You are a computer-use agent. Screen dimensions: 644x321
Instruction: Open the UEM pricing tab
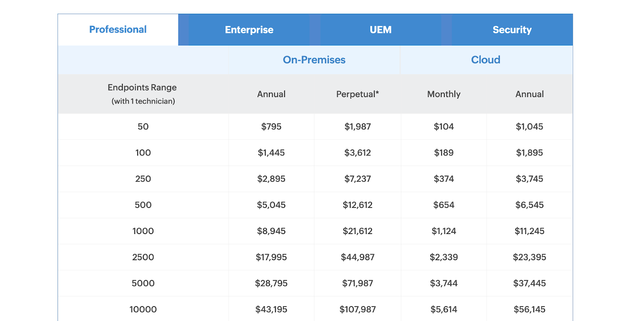[x=381, y=30]
